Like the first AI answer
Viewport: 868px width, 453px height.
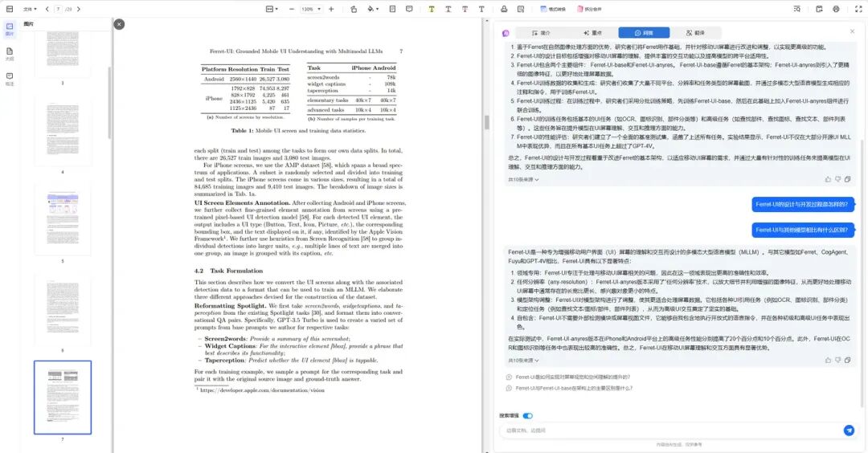click(x=828, y=179)
